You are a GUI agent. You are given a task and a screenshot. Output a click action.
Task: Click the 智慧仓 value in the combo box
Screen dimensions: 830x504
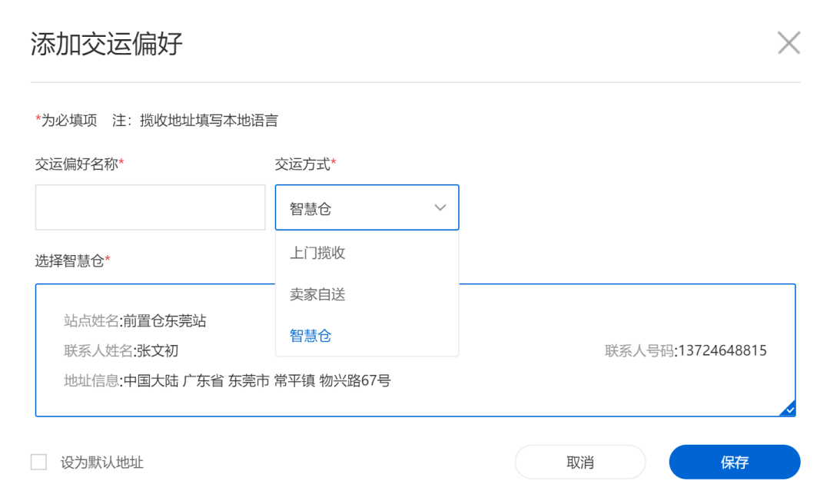[x=310, y=208]
